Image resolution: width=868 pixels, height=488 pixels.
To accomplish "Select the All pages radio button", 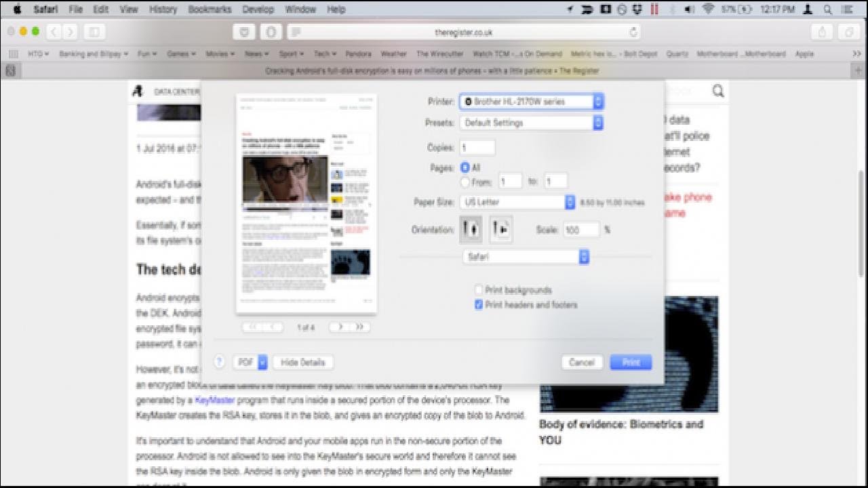I will (465, 167).
